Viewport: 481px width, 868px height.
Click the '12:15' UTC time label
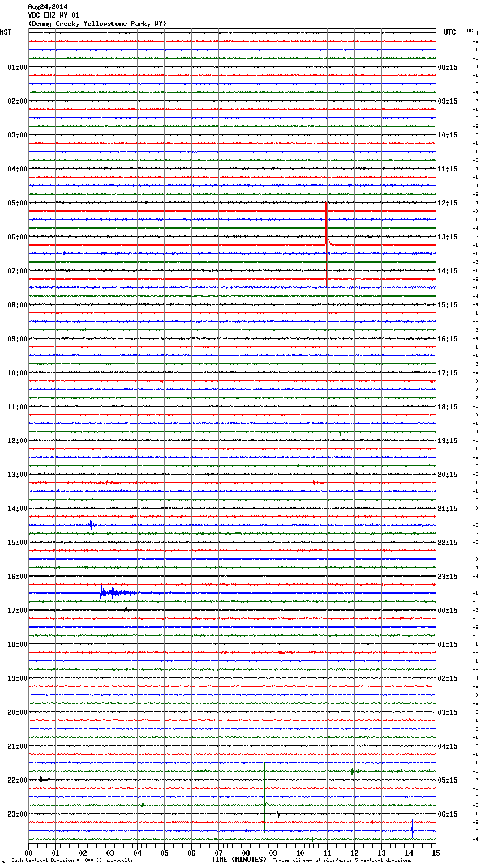448,203
